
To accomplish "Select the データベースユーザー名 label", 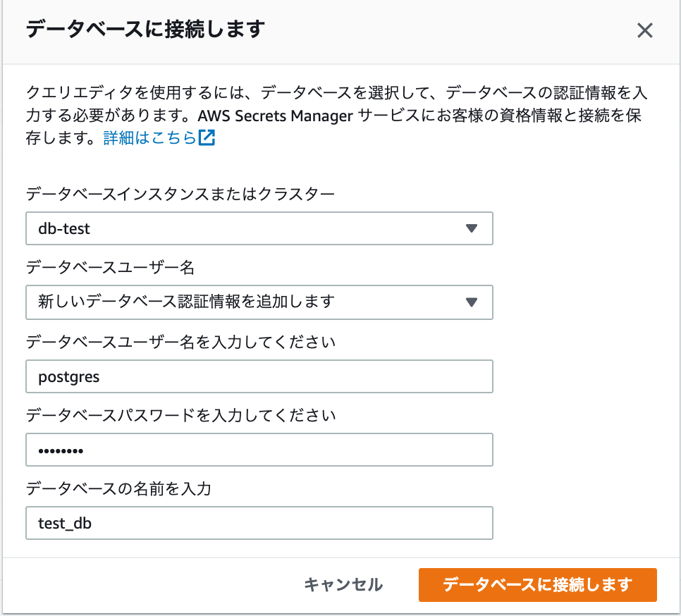I will coord(110,267).
